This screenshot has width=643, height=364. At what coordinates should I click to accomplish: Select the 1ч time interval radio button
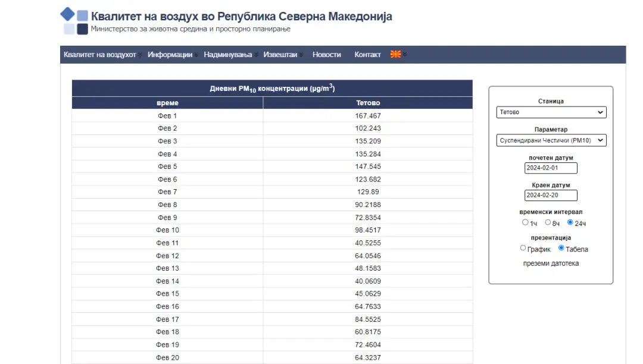pos(525,222)
